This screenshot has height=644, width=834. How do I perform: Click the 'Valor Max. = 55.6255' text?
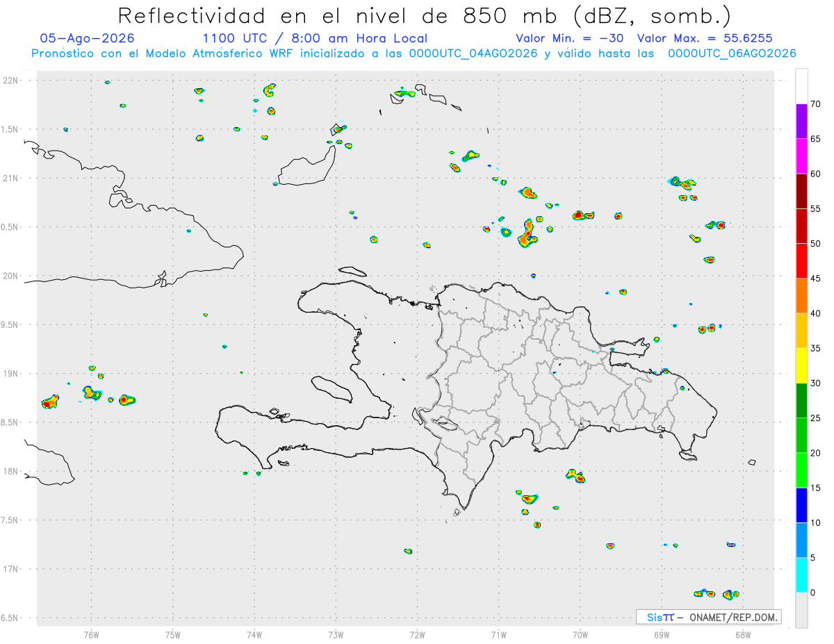point(705,38)
